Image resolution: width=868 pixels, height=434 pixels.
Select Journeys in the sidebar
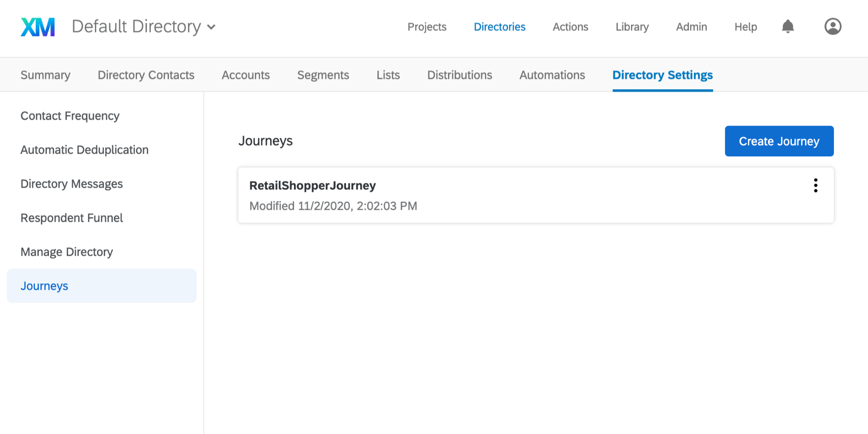[x=102, y=286]
